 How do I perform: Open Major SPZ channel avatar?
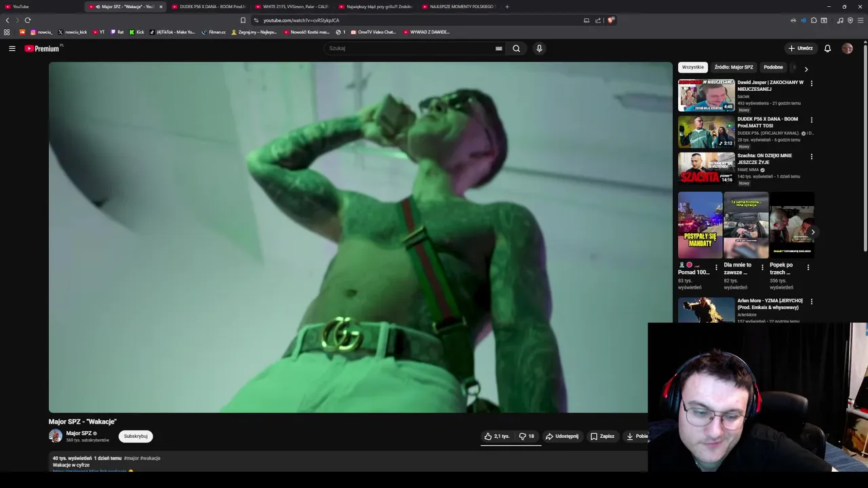(56, 436)
